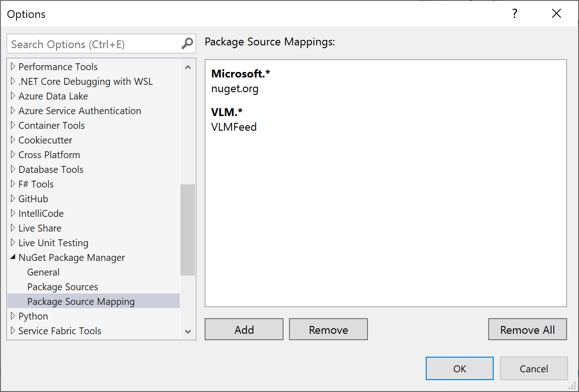Collapse the NuGet Package Manager node

tap(13, 257)
